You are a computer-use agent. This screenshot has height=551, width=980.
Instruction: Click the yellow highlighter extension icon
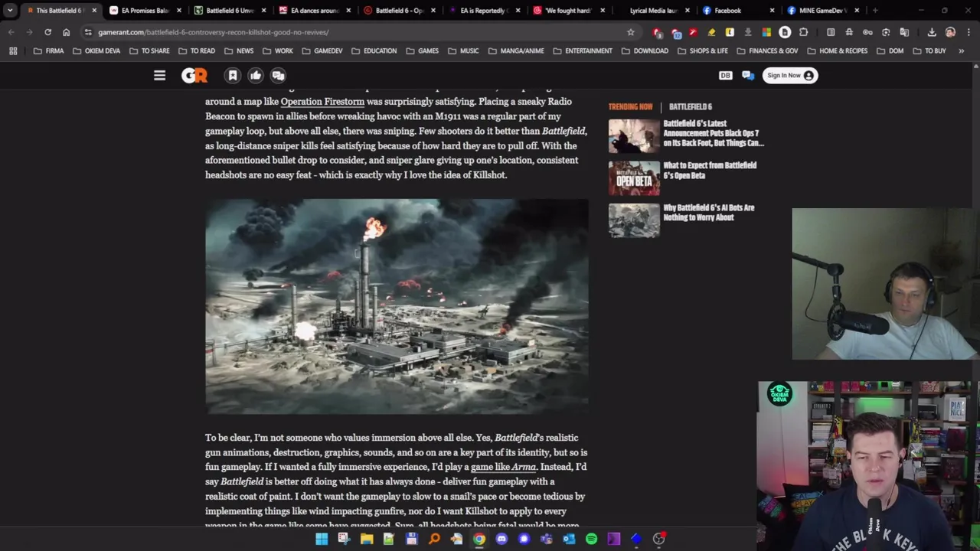click(x=711, y=32)
